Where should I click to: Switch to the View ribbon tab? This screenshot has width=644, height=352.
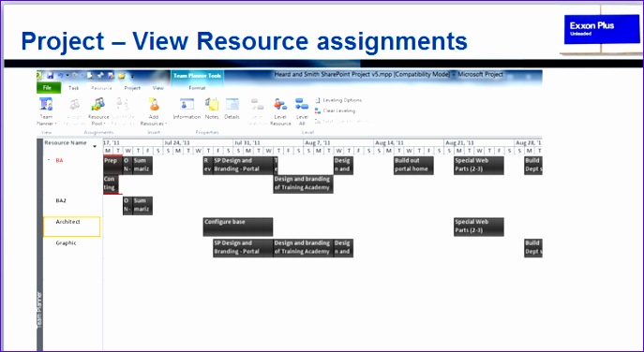pyautogui.click(x=158, y=88)
